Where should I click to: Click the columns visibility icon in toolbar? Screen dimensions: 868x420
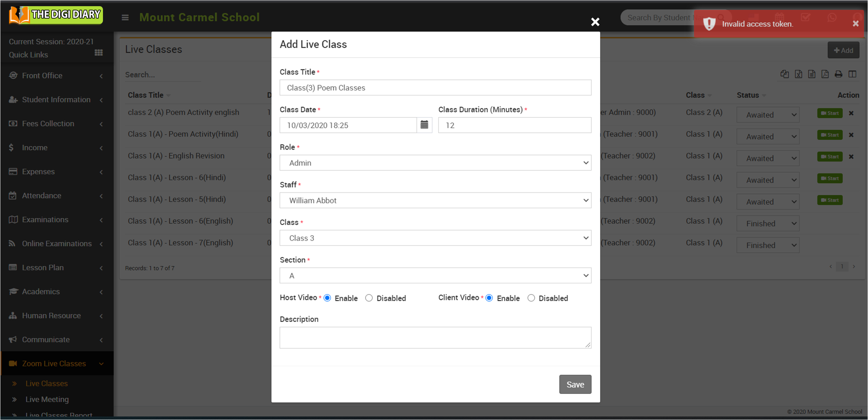pos(852,74)
